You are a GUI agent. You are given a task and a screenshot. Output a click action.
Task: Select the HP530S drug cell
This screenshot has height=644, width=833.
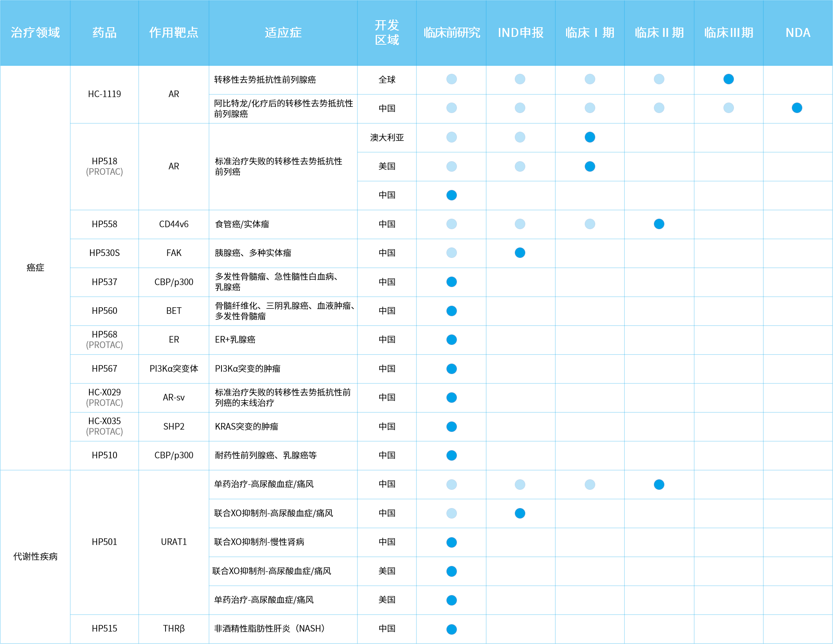pyautogui.click(x=105, y=253)
